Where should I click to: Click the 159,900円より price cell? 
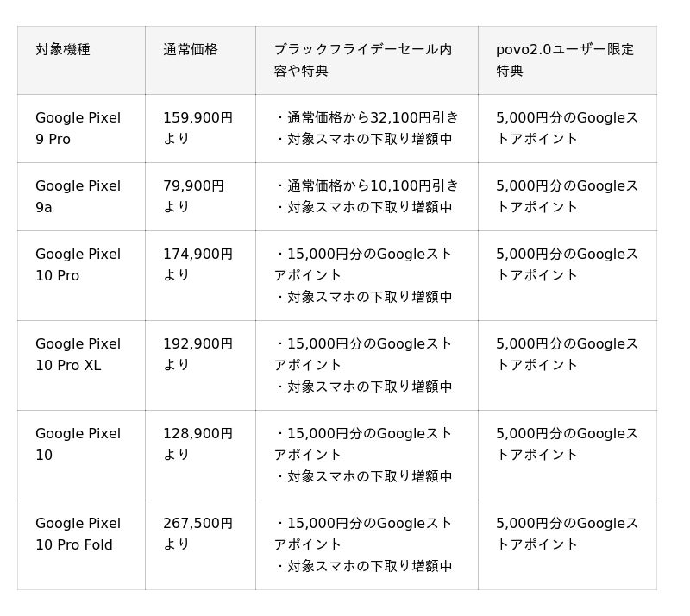(x=198, y=129)
